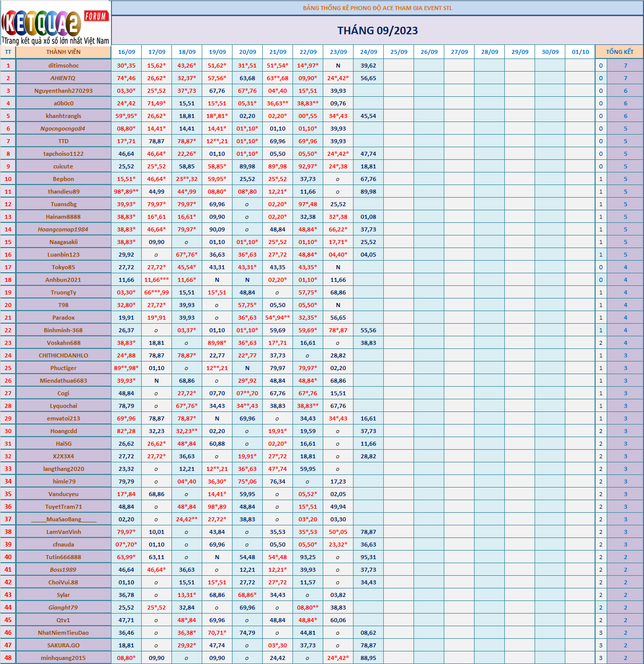Screen dimensions: 644x664
Task: Click cell 54*,94** in Paradox row
Action: pos(278,318)
